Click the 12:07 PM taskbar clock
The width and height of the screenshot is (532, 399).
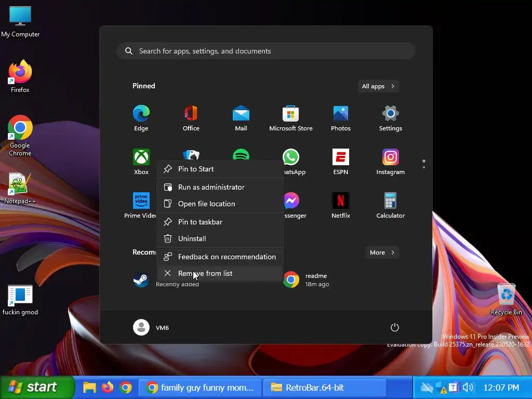coord(501,388)
